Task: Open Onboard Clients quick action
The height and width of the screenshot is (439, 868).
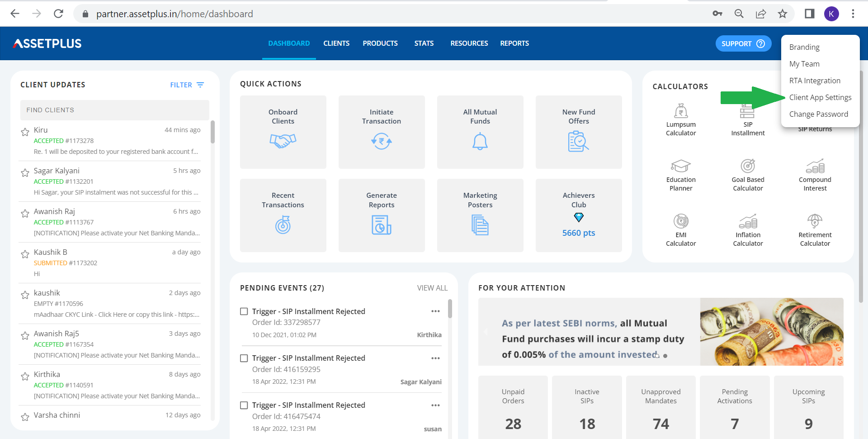Action: point(283,132)
